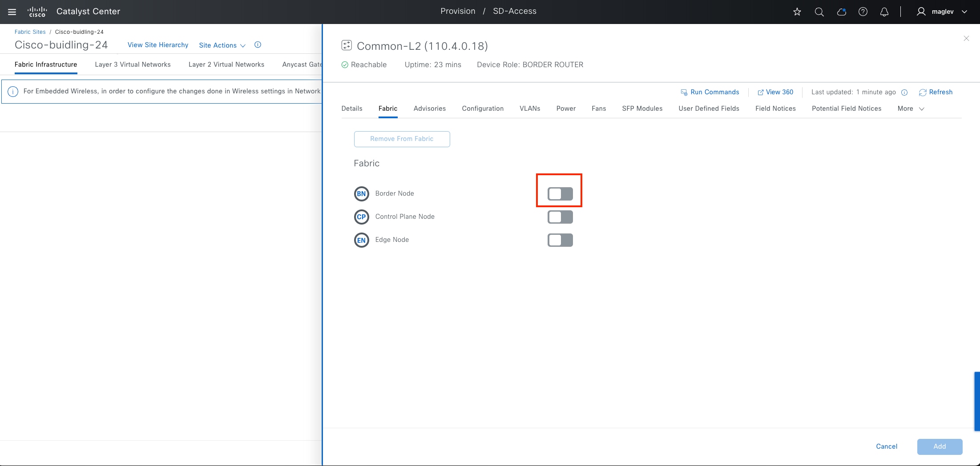Open the View Site Hierarchy link
Image resolution: width=980 pixels, height=466 pixels.
(x=158, y=45)
